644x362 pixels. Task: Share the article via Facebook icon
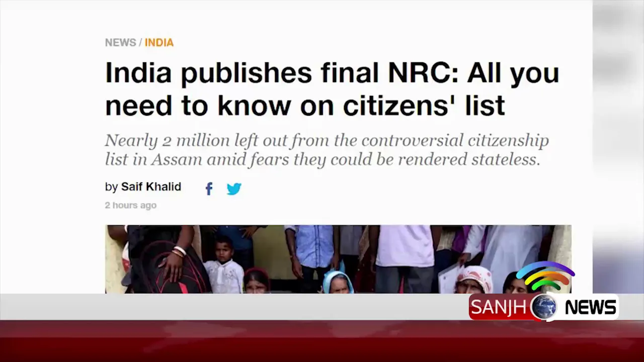(x=209, y=189)
